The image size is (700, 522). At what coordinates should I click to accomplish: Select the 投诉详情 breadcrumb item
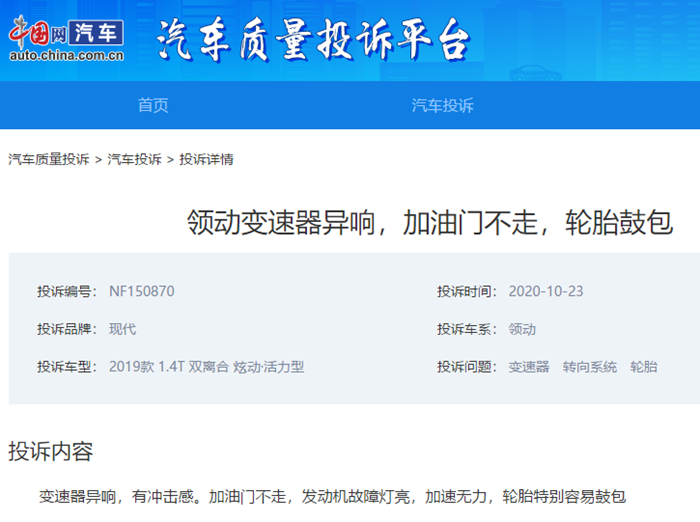206,159
